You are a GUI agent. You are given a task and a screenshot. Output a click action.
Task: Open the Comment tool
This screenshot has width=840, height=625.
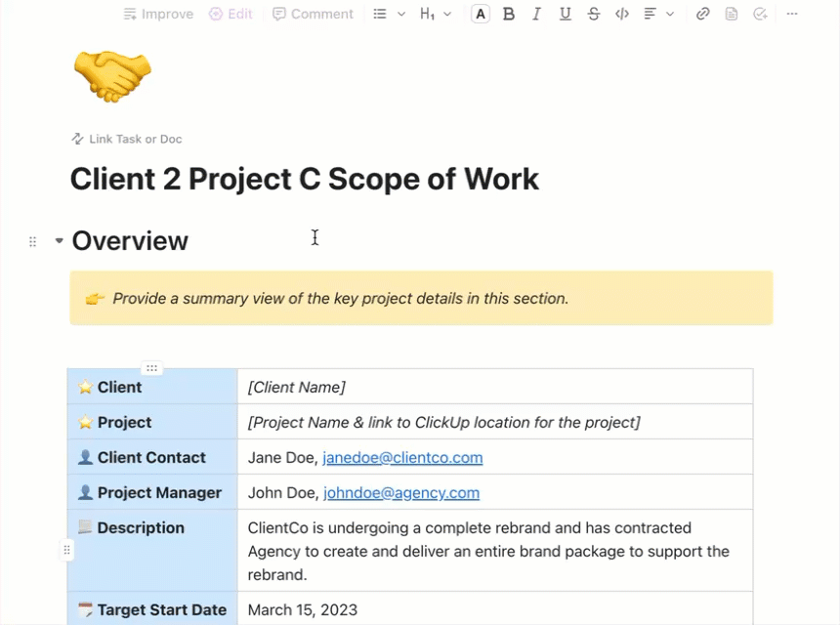[313, 14]
